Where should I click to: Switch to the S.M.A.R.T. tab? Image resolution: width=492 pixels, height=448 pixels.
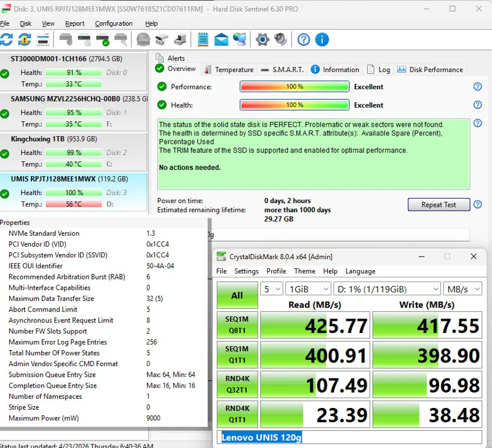(282, 70)
